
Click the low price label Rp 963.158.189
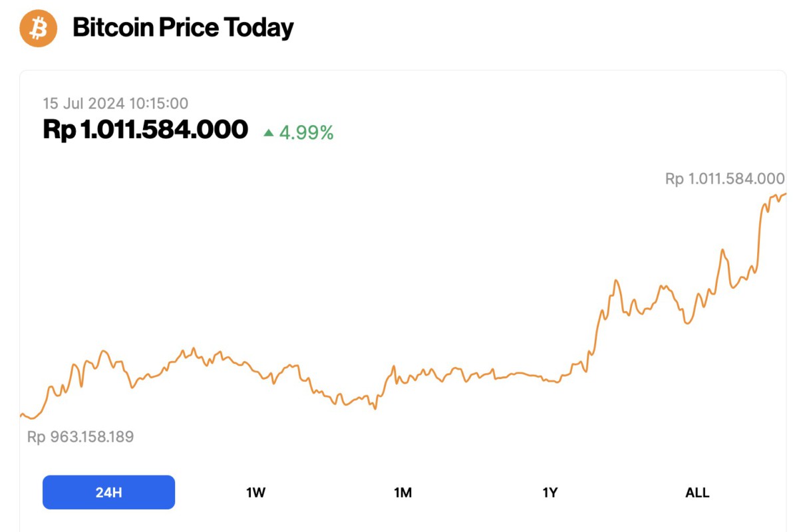click(x=80, y=437)
